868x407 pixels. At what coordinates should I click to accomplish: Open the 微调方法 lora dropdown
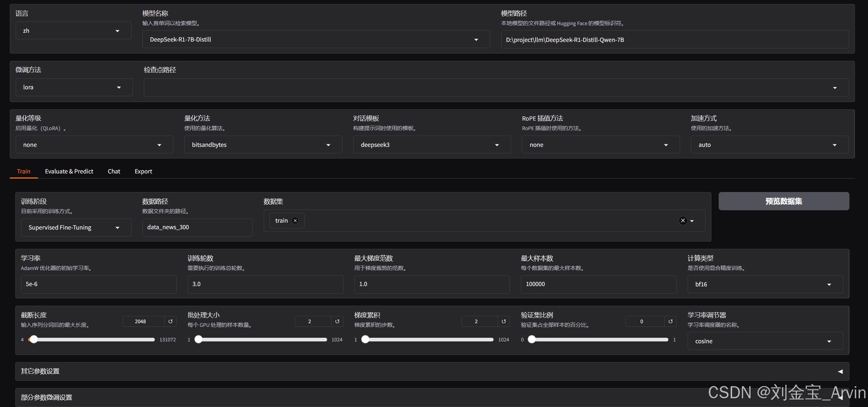click(x=74, y=87)
